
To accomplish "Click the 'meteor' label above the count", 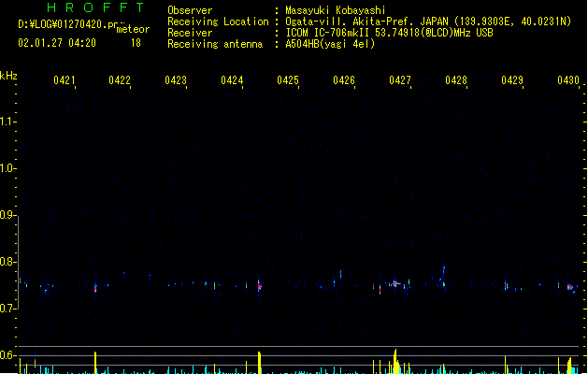I will click(x=133, y=29).
